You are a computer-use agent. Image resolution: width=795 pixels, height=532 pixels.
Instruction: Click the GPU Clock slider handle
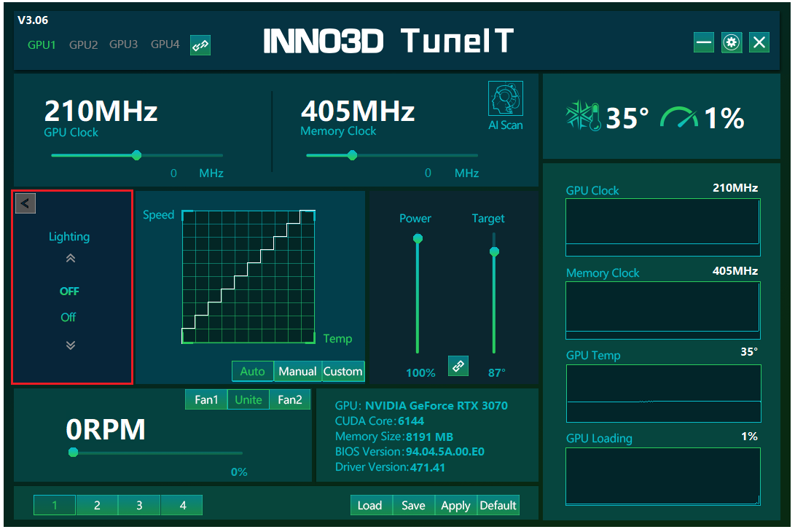pyautogui.click(x=136, y=155)
